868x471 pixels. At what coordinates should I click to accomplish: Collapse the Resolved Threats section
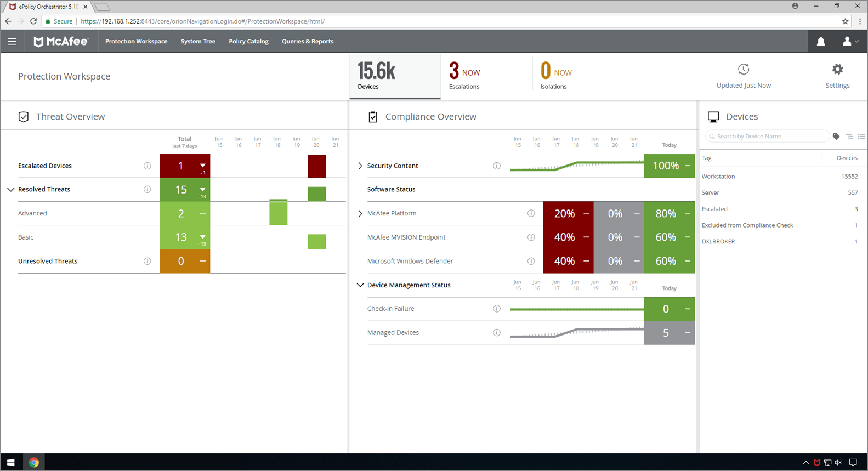11,190
